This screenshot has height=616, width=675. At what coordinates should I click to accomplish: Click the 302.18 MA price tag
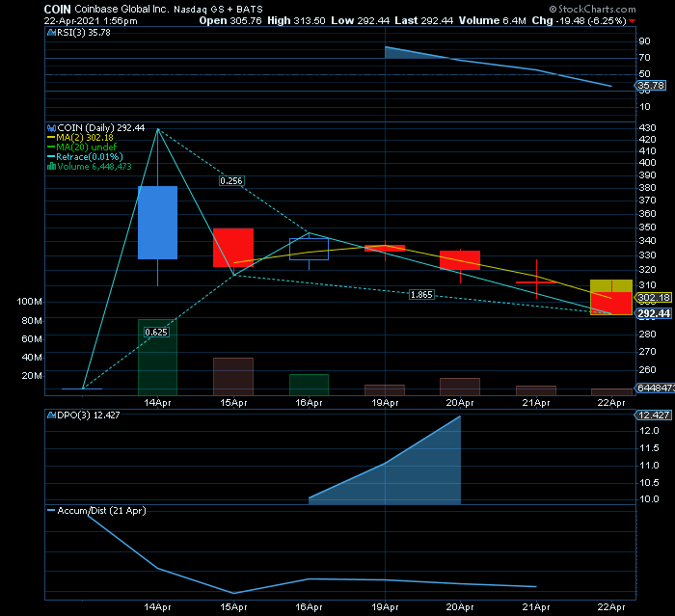tap(653, 297)
